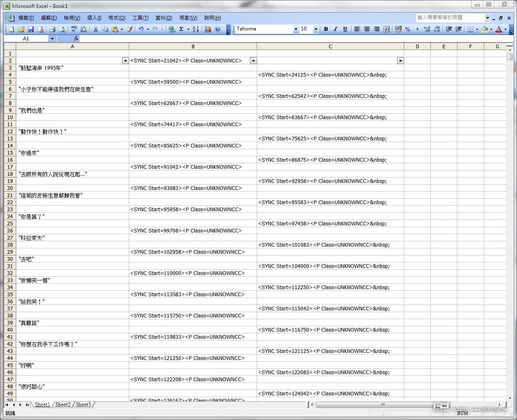Align text right in the cell
The height and width of the screenshot is (420, 517).
377,29
